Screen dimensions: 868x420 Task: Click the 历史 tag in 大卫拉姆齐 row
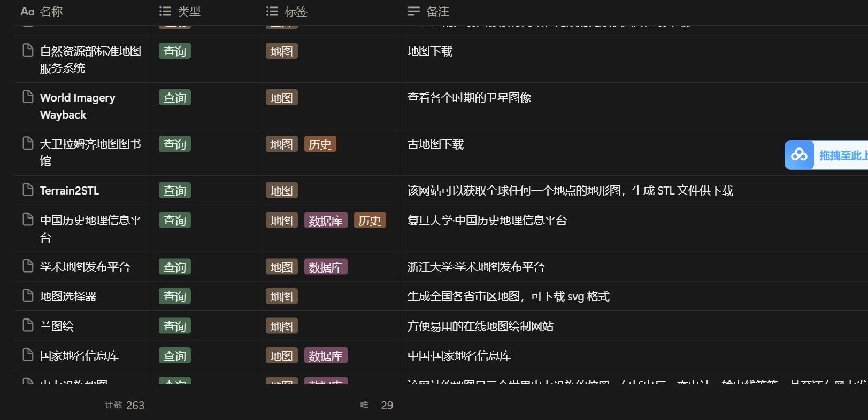pos(320,144)
